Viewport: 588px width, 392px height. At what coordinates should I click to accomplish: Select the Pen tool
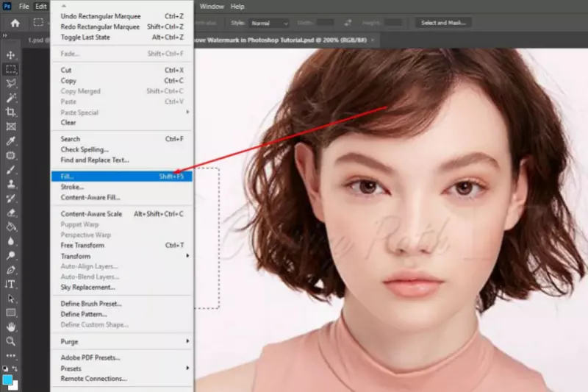(x=10, y=270)
